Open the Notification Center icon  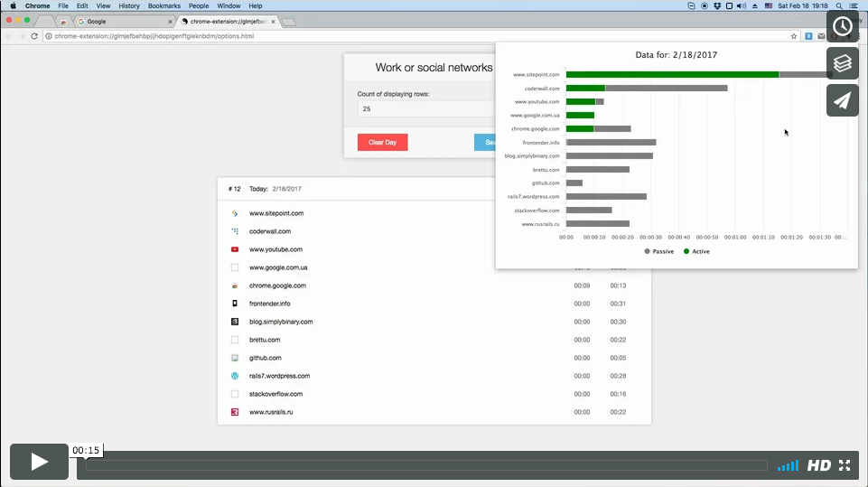(x=854, y=5)
